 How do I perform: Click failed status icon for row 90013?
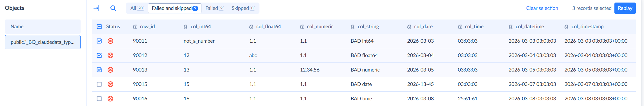coord(110,70)
